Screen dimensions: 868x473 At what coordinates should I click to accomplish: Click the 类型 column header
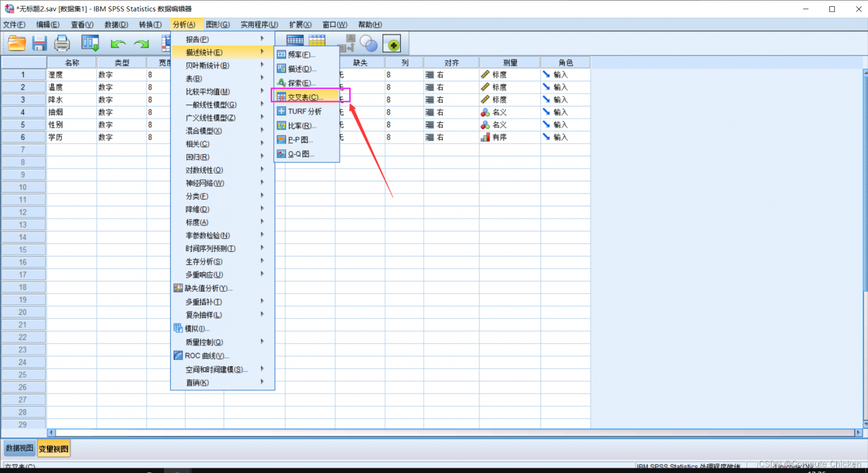coord(122,62)
